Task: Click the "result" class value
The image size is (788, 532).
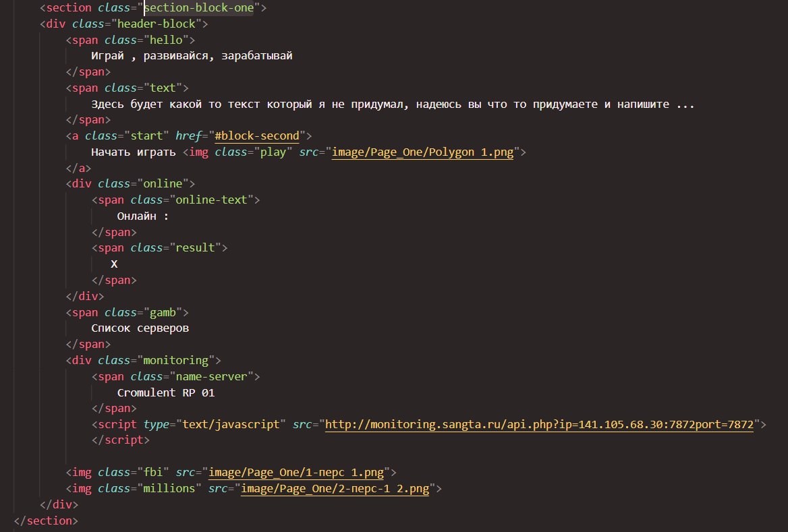Action: pyautogui.click(x=195, y=248)
